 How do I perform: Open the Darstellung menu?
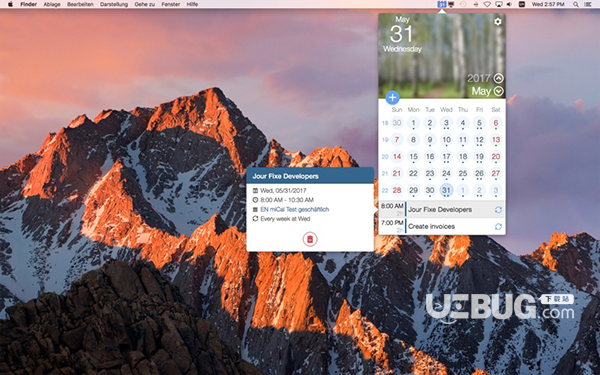pos(114,4)
